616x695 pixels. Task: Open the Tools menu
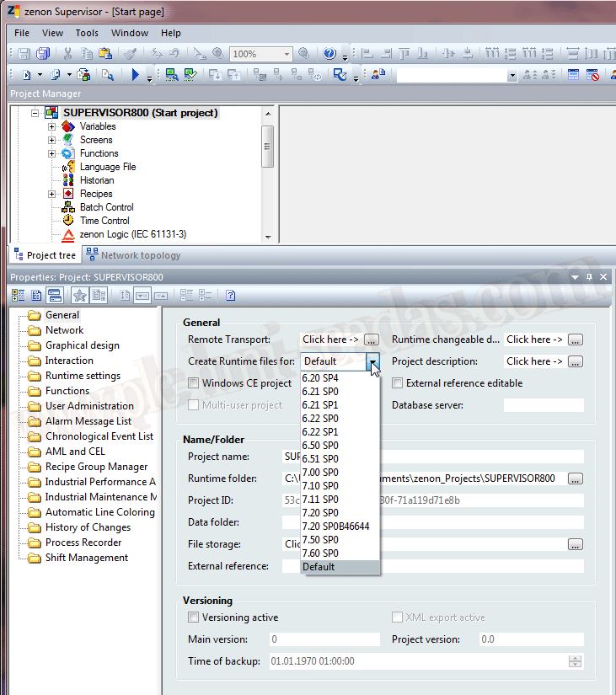pos(87,33)
